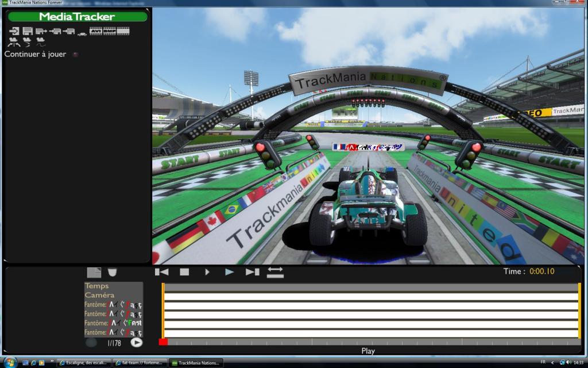Image resolution: width=588 pixels, height=368 pixels.
Task: Click the gray Temps track bar in timeline
Action: pos(372,287)
